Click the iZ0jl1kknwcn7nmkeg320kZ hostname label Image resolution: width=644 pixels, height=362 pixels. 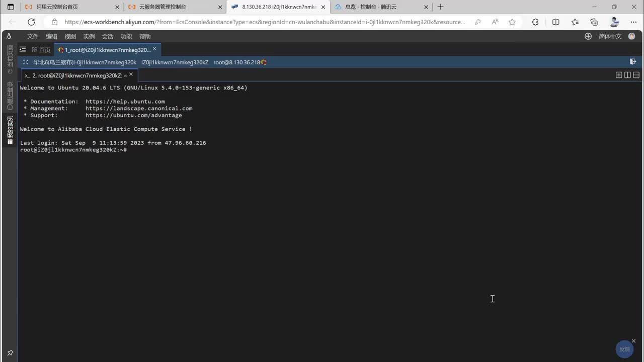(175, 62)
